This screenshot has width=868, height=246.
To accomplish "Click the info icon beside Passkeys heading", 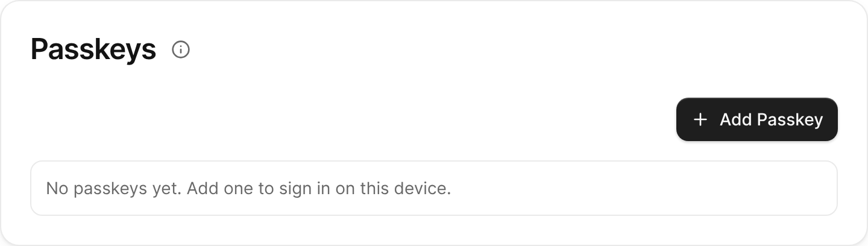I will pos(181,49).
